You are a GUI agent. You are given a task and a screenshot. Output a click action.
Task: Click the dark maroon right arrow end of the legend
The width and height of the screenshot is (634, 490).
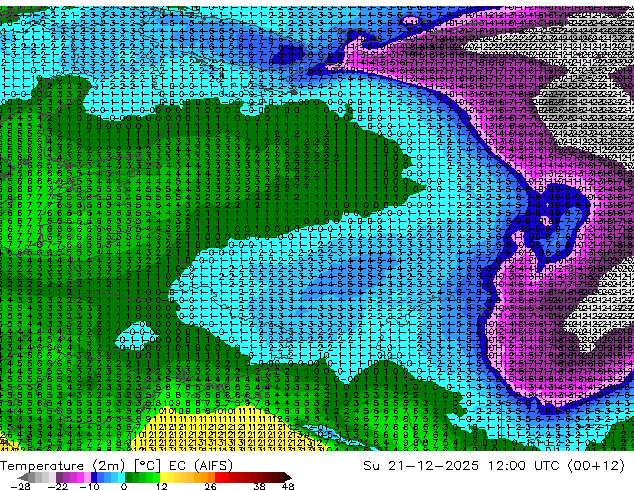tap(288, 477)
